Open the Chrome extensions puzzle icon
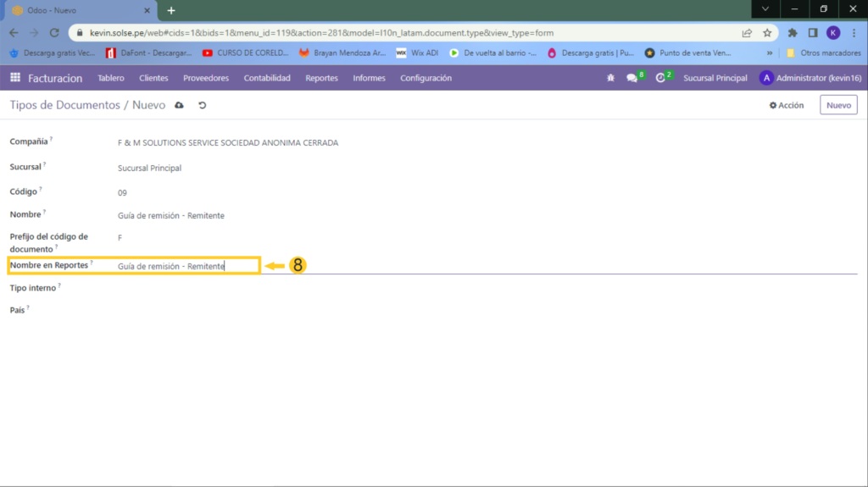Screen dimensions: 868x487 pos(793,33)
